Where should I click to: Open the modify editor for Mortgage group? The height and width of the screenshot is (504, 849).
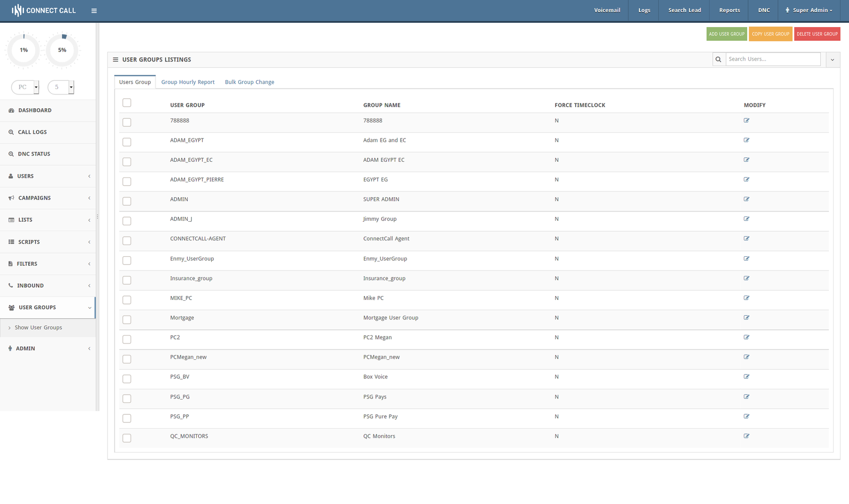(x=746, y=317)
